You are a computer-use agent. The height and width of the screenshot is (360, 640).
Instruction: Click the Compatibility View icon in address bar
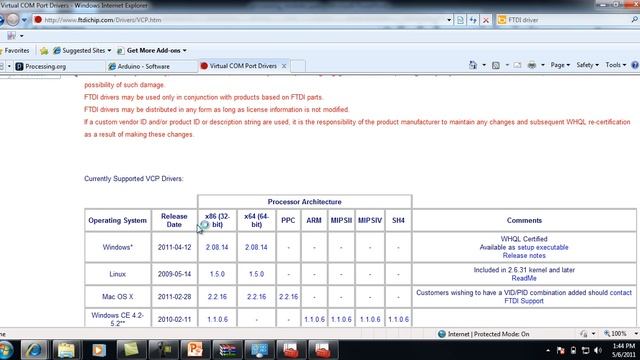(x=460, y=20)
